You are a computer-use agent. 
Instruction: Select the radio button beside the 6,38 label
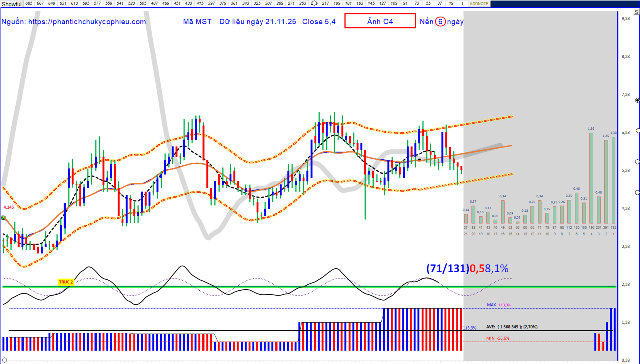pos(637,131)
